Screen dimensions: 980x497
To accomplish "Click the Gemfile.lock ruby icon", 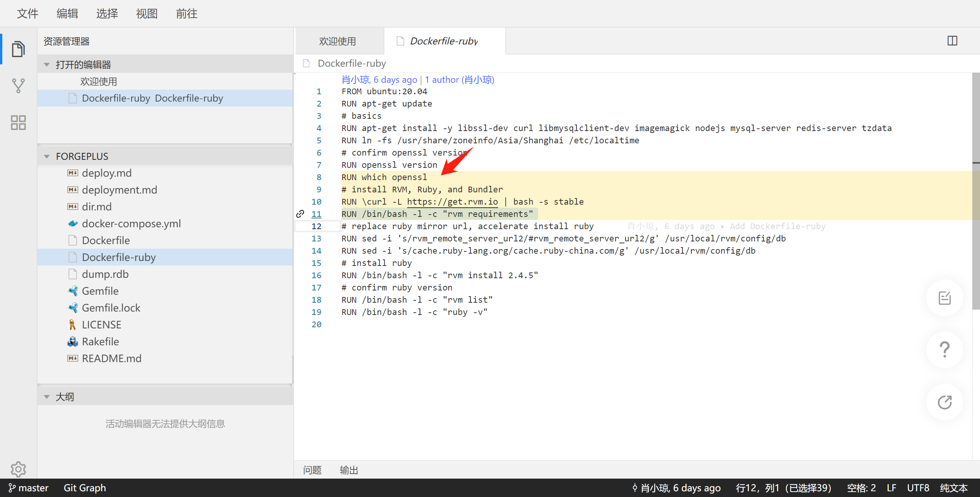I will (73, 308).
